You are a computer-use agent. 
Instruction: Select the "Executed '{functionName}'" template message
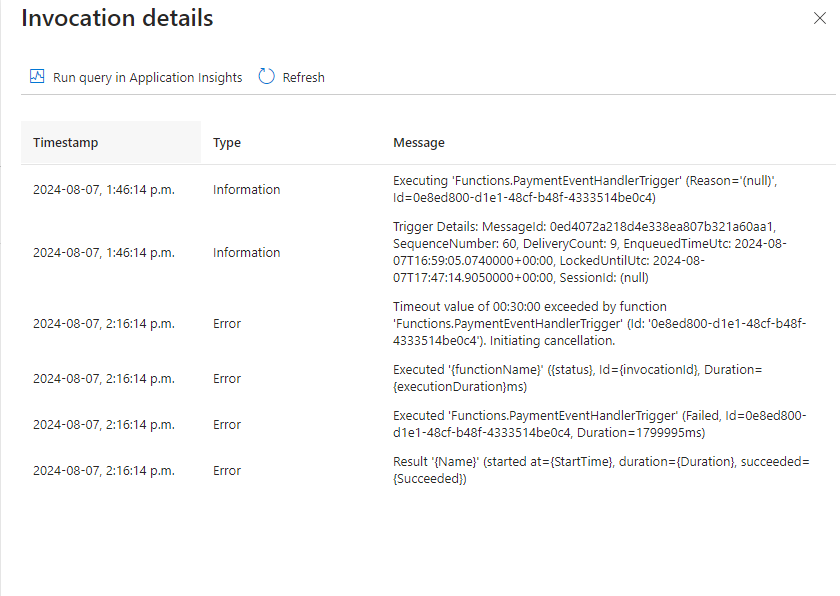(578, 378)
